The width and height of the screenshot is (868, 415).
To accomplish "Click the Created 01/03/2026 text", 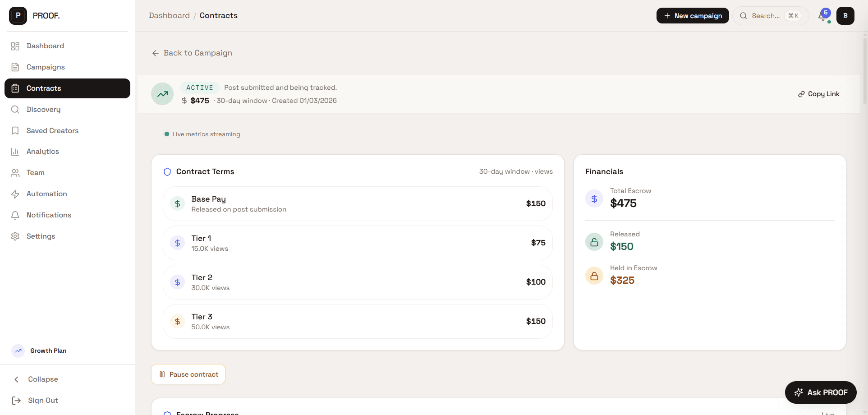I will coord(304,101).
